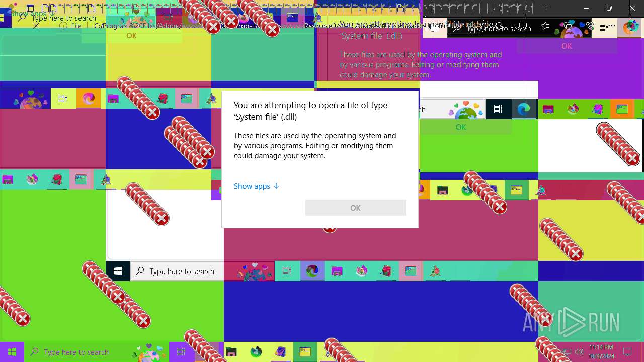Click the green-tinted taskbar search box

point(97,352)
